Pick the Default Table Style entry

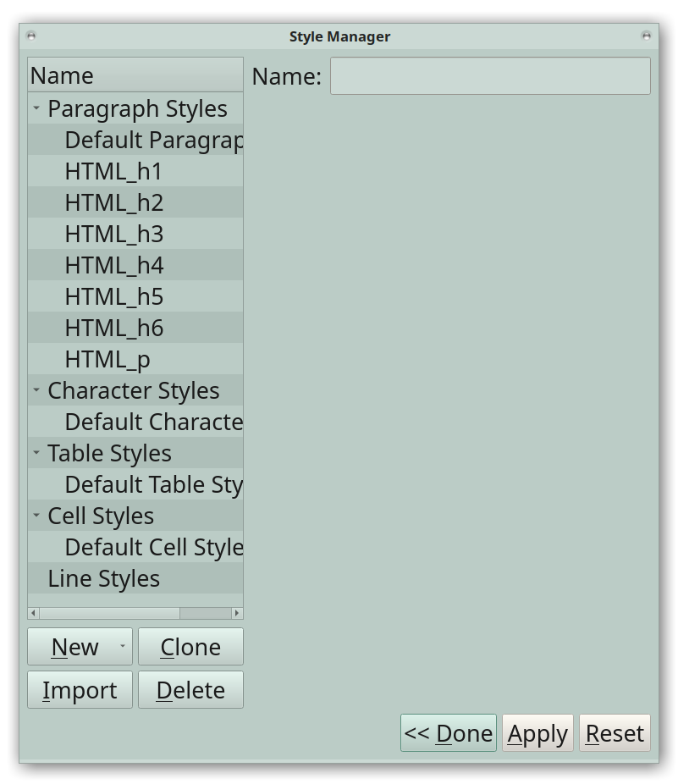coord(152,484)
